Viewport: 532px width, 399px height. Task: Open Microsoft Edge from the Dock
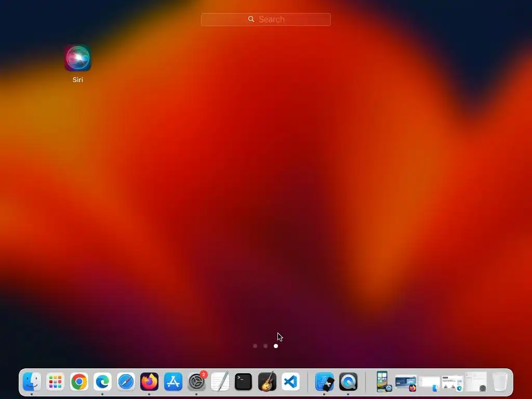pos(102,382)
